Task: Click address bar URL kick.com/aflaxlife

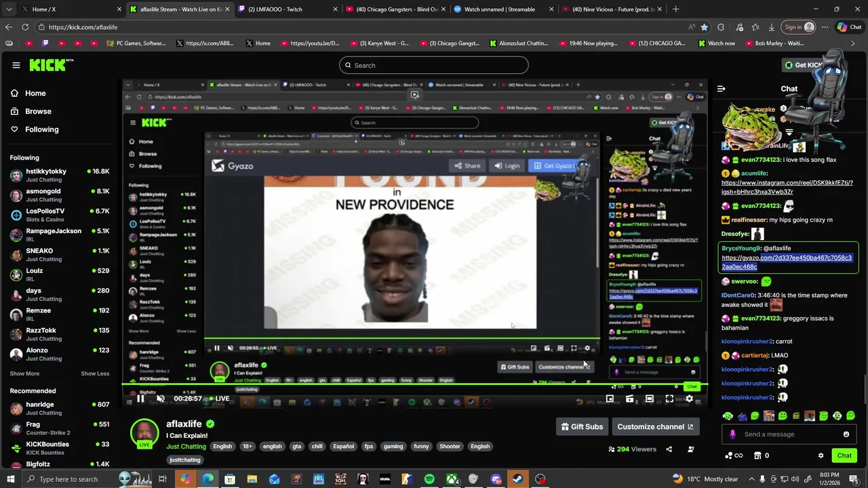Action: coord(83,27)
